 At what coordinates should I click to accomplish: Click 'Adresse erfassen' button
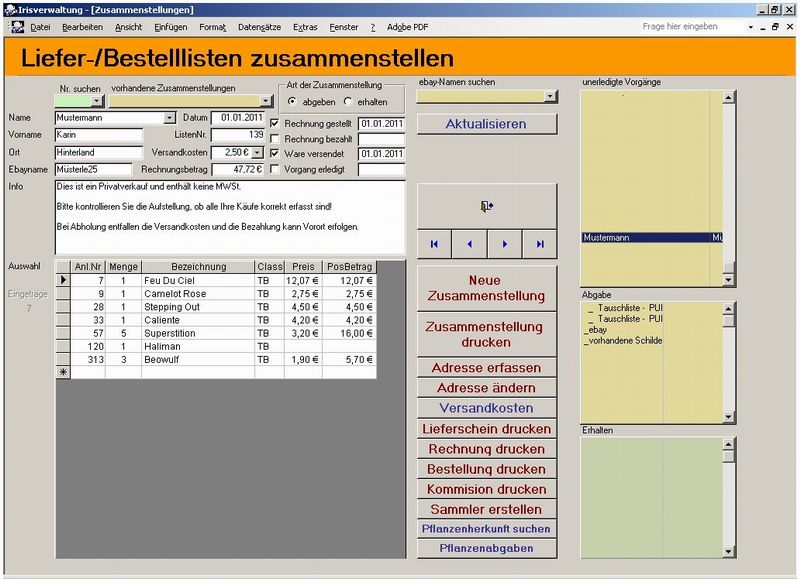click(487, 368)
